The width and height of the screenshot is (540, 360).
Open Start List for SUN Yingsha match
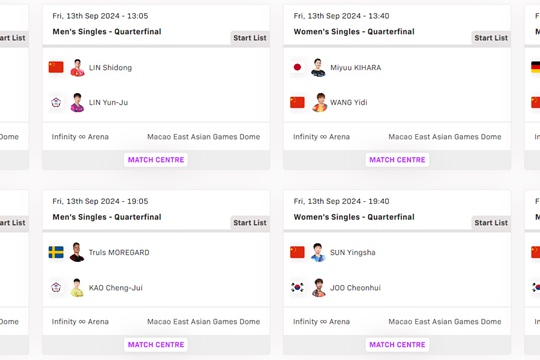(491, 223)
